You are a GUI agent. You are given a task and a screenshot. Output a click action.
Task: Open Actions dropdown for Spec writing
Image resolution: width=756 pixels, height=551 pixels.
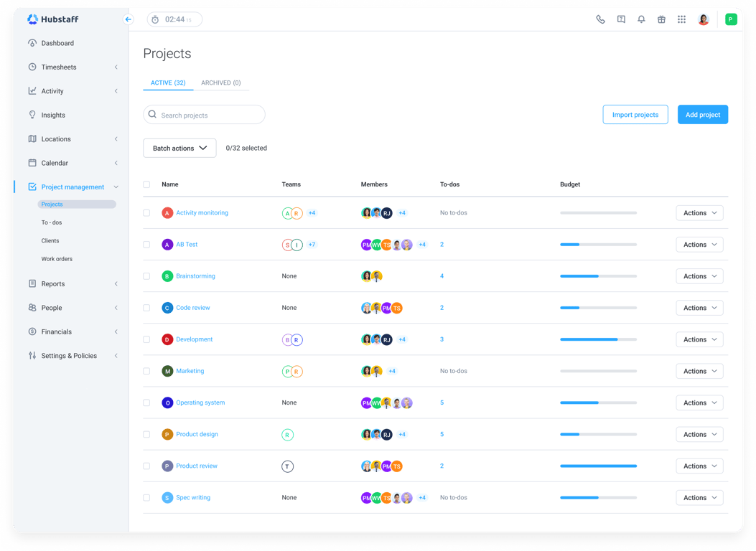699,497
